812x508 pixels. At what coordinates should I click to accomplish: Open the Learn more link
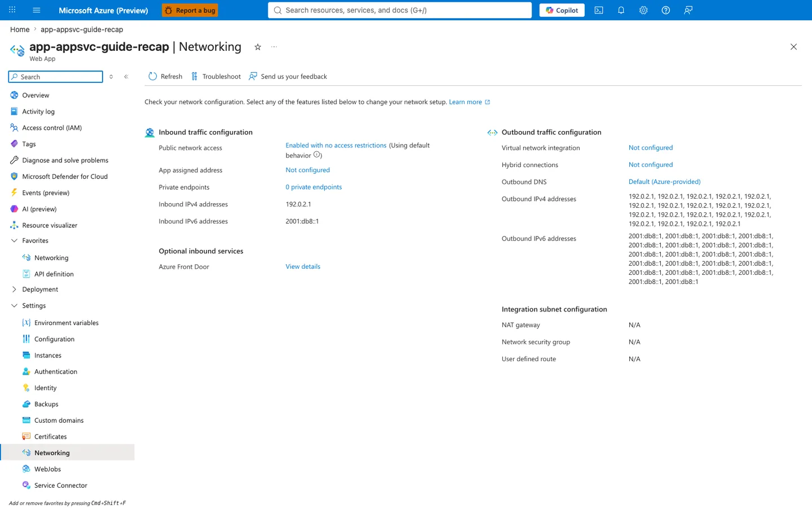[x=469, y=102]
